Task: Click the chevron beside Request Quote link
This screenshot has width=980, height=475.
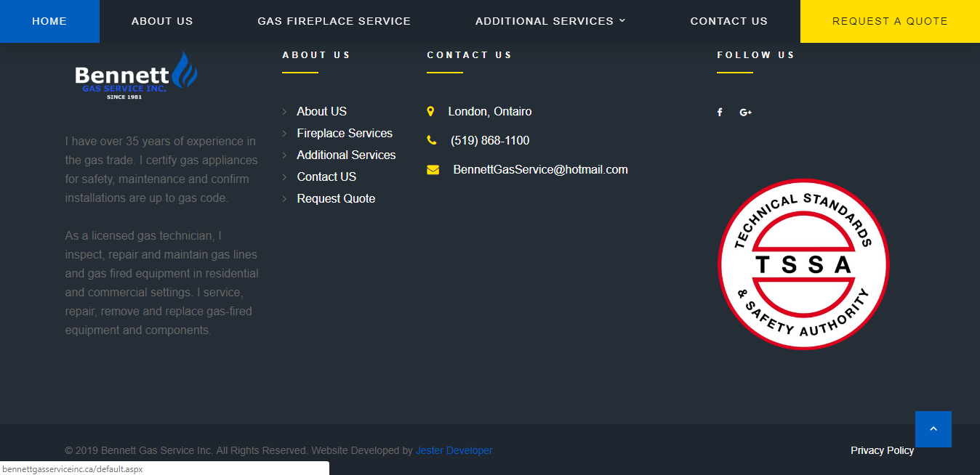Action: point(284,199)
